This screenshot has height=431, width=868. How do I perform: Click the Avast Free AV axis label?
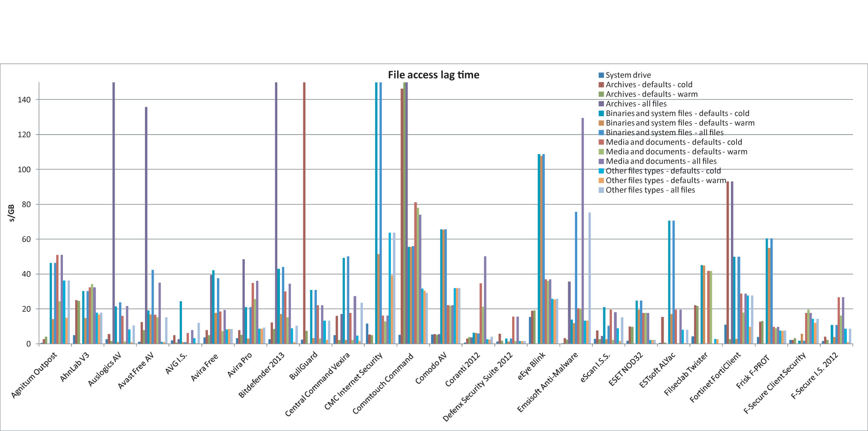(x=136, y=370)
